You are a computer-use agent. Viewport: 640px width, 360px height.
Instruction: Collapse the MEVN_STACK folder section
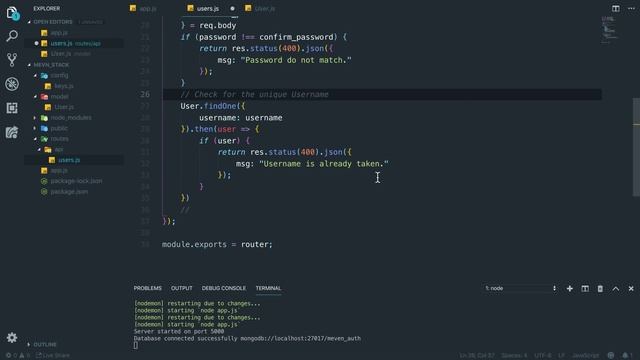tap(29, 65)
